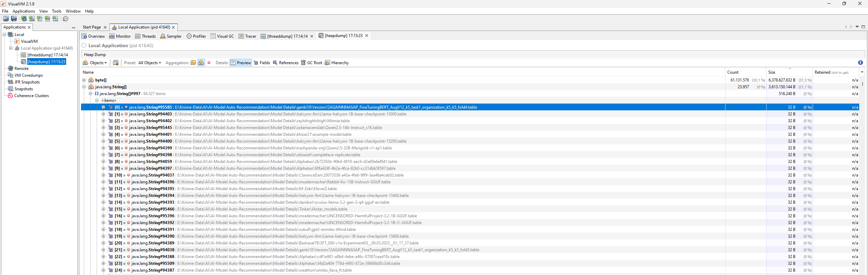
Task: Switch to the Sampler tab
Action: pos(171,36)
